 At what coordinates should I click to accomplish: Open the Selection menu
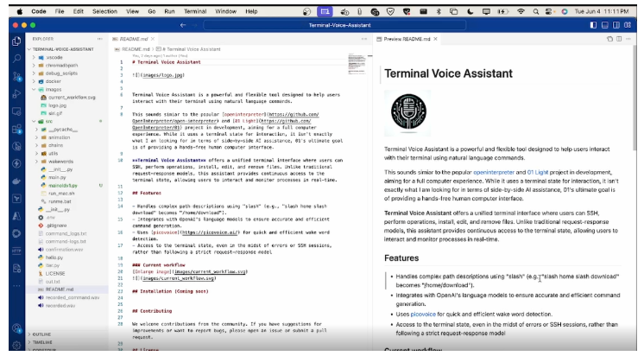click(104, 11)
